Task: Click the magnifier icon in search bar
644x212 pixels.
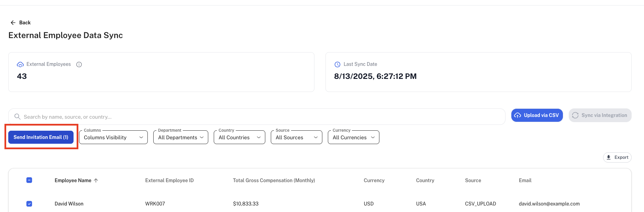Action: point(18,117)
